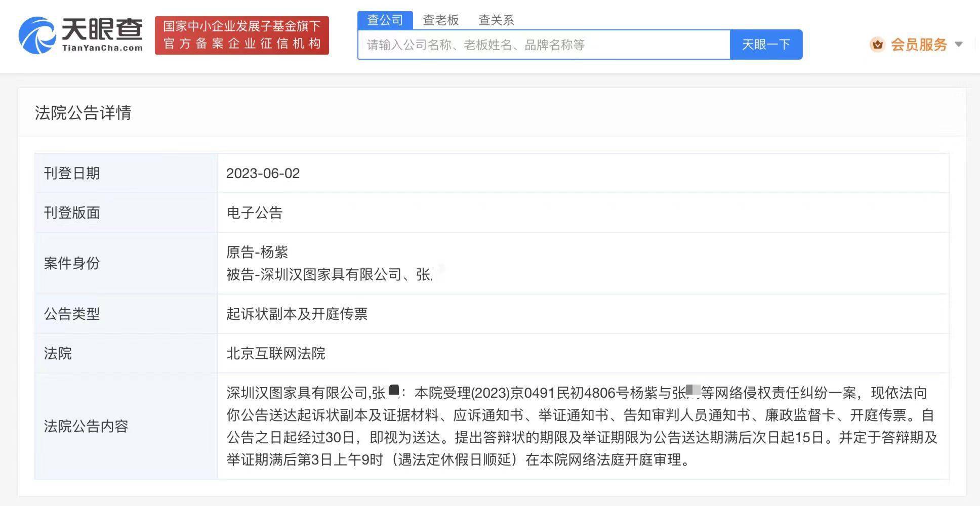
Task: Expand the 会员服务 dropdown arrow
Action: tap(958, 45)
